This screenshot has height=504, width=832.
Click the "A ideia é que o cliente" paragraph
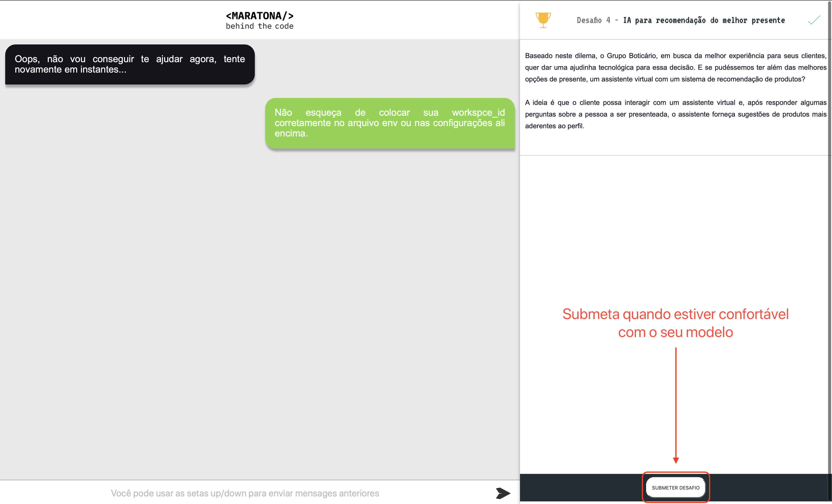675,114
